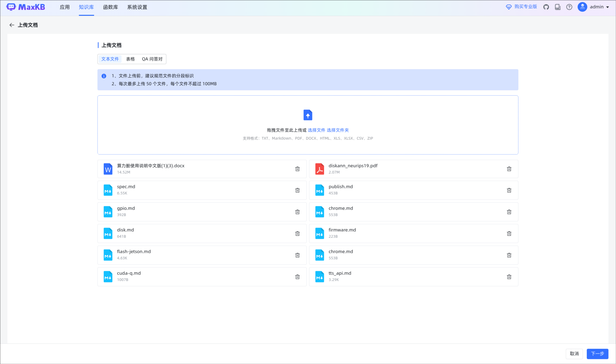Delete the gpio.md file
616x364 pixels.
click(297, 212)
